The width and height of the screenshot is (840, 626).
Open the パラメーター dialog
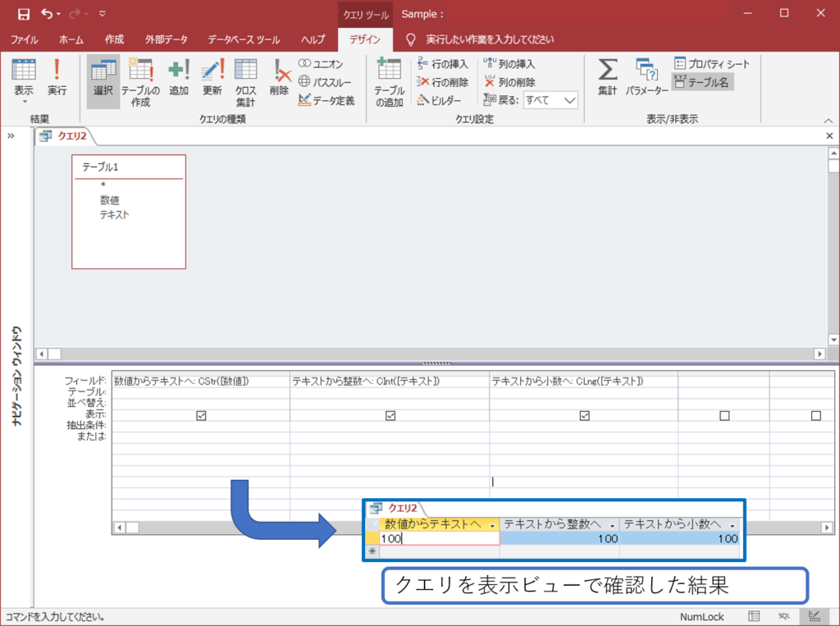pos(646,77)
